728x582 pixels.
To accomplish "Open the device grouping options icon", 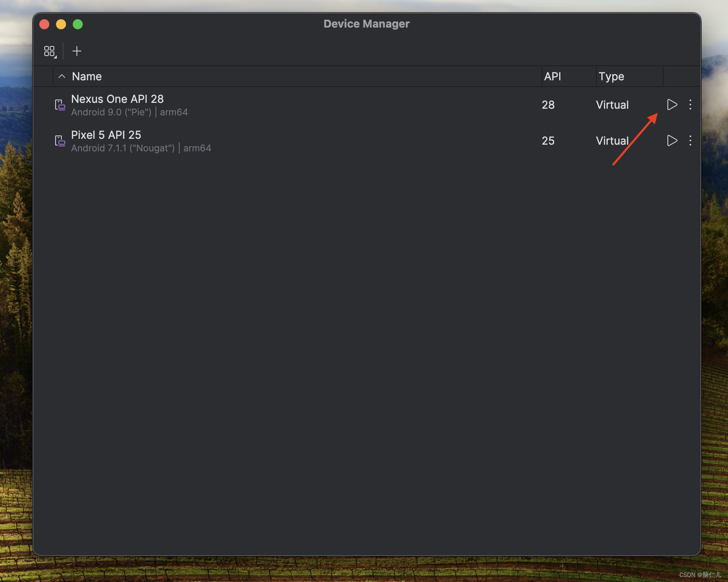I will click(50, 51).
